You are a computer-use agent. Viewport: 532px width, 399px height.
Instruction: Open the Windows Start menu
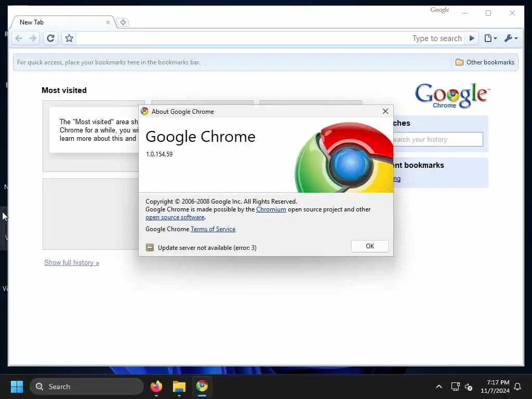(17, 387)
